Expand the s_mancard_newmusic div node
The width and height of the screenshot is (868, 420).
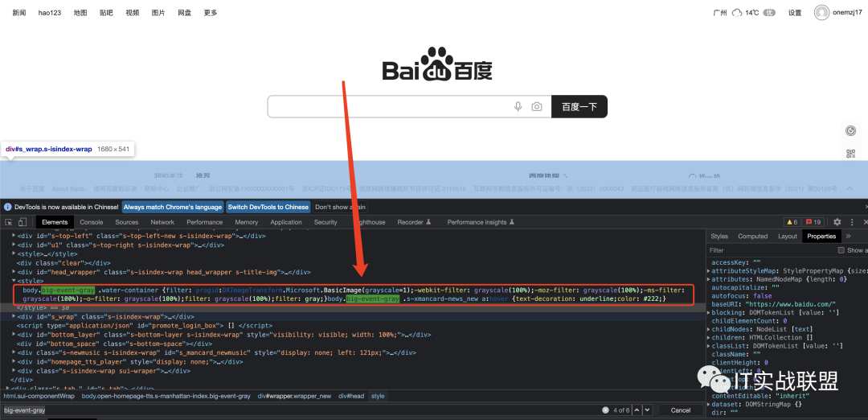(14, 352)
